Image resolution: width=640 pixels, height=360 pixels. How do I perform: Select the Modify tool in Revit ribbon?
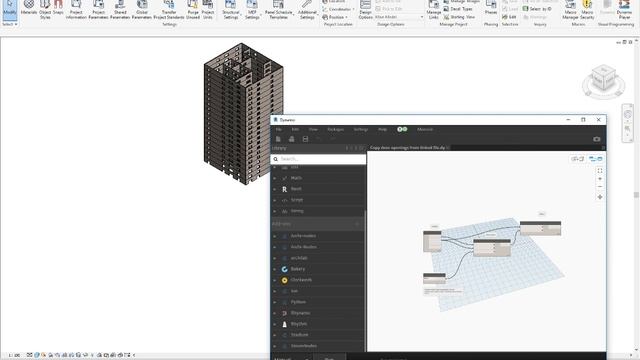click(x=9, y=9)
